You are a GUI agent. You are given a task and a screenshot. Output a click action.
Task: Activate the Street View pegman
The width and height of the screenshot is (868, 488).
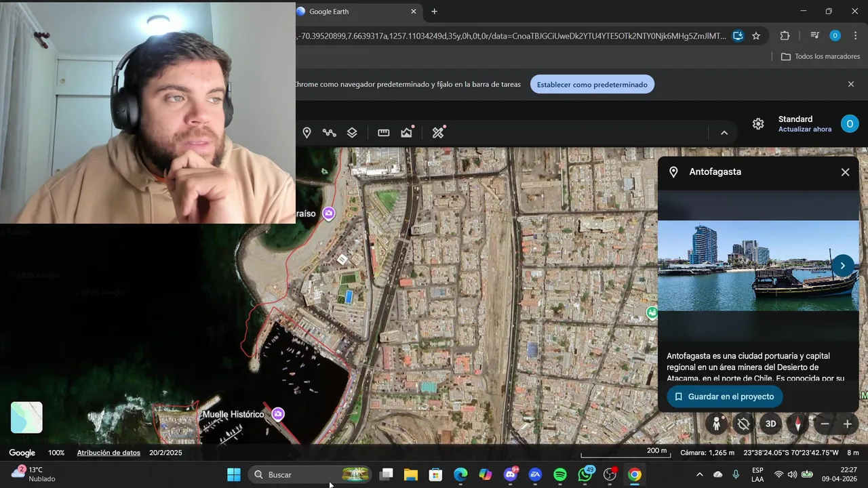click(x=716, y=424)
